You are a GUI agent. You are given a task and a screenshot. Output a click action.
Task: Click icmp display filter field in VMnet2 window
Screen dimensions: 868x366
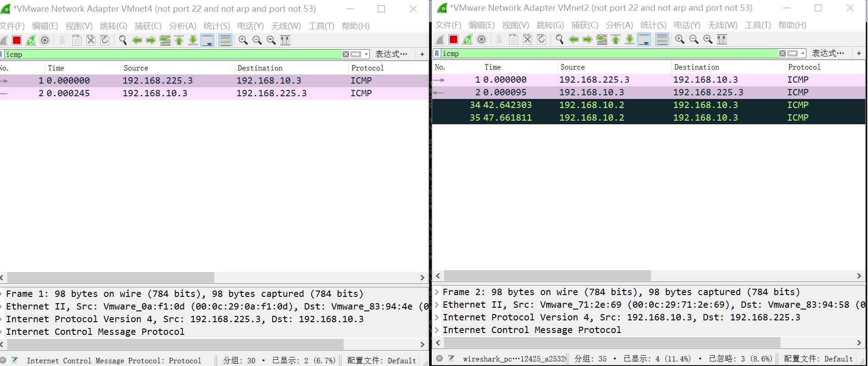click(x=610, y=53)
